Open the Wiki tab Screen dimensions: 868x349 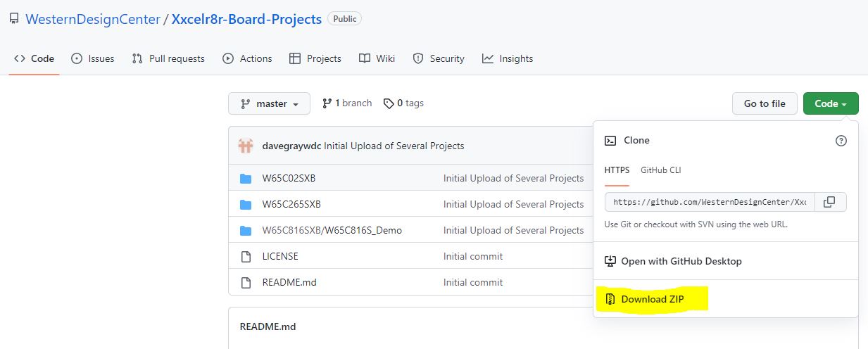click(377, 58)
